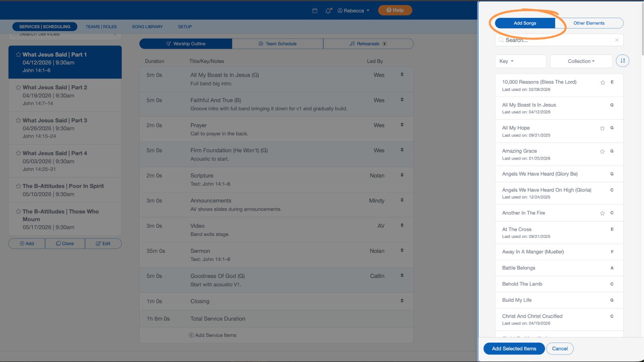Click reorder arrows for Goodness Of God
This screenshot has height=362, width=644.
point(402,276)
